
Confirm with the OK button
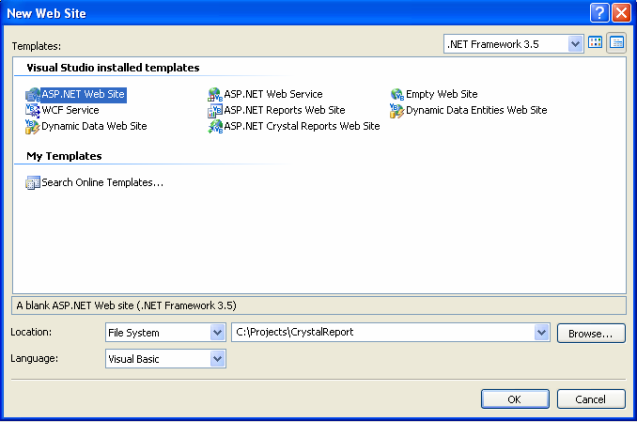pos(515,399)
